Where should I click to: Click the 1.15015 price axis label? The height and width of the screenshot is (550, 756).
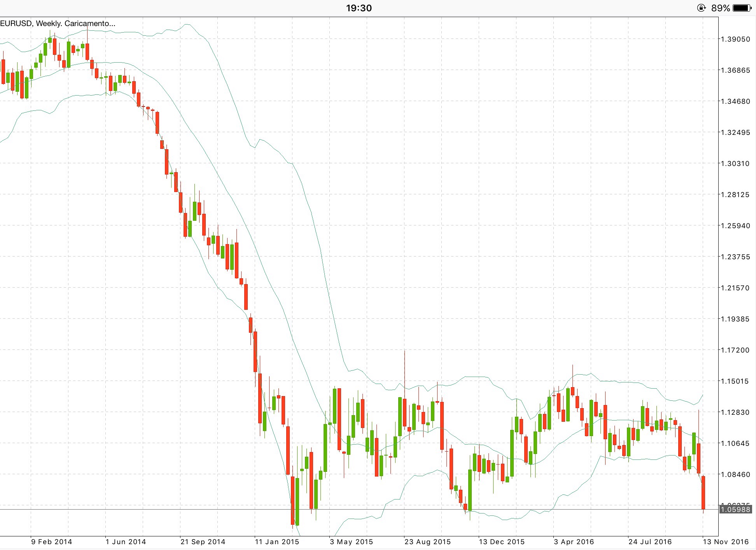(735, 381)
